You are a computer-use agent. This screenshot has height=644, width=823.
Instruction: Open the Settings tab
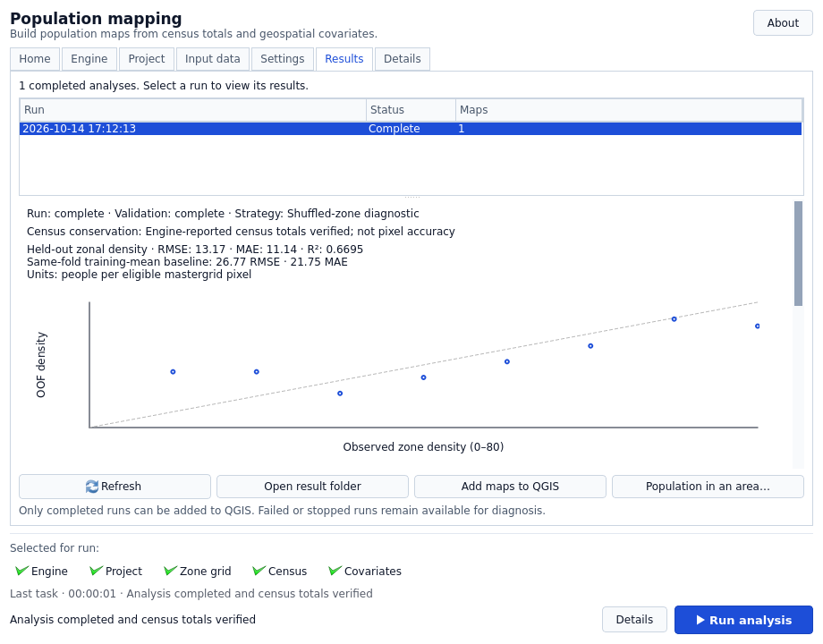pyautogui.click(x=283, y=59)
